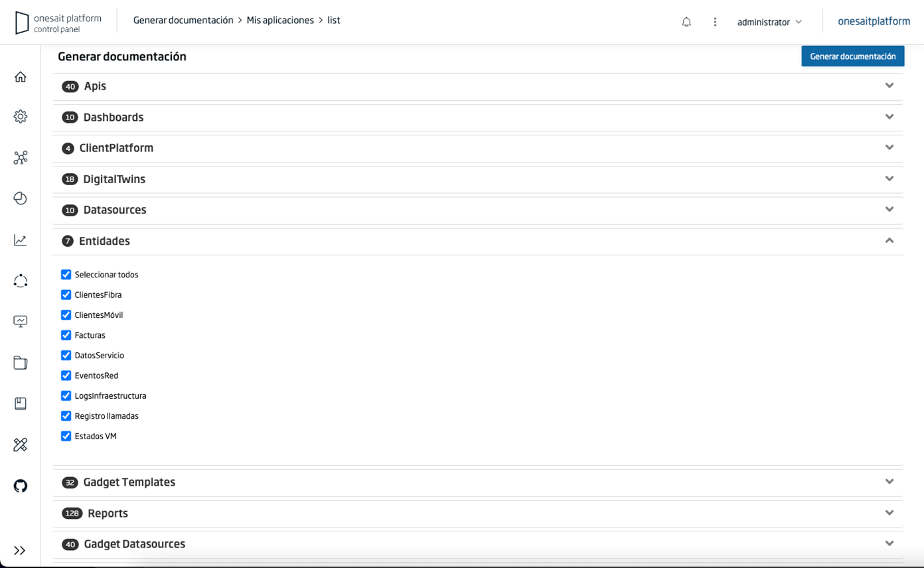
Task: Uncheck Seleccionar todos
Action: tap(66, 274)
